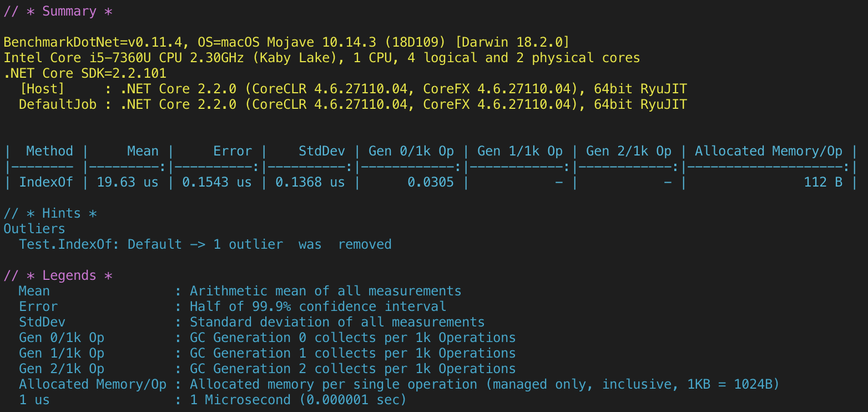Select the Gen 0/1k Op column header
Image resolution: width=868 pixels, height=412 pixels.
pyautogui.click(x=411, y=150)
